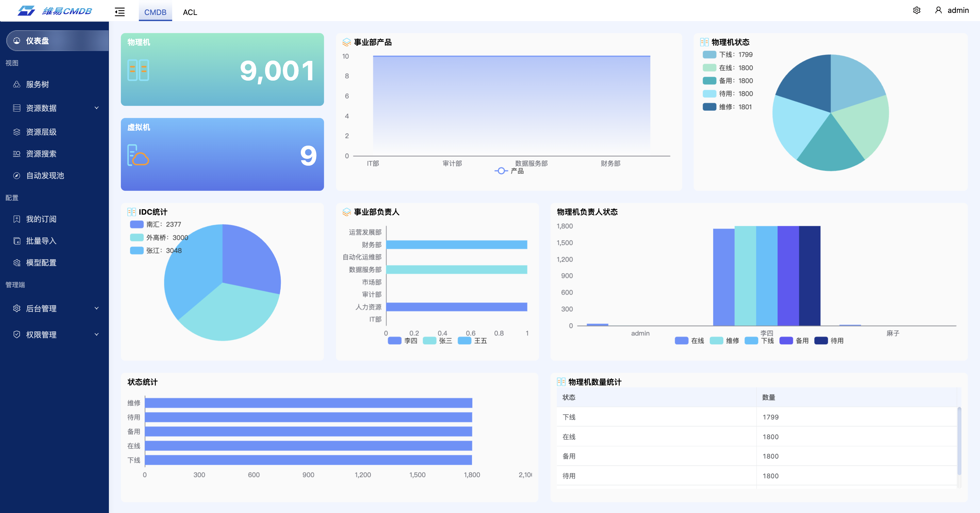
Task: Open the settings gear icon in header
Action: click(916, 10)
